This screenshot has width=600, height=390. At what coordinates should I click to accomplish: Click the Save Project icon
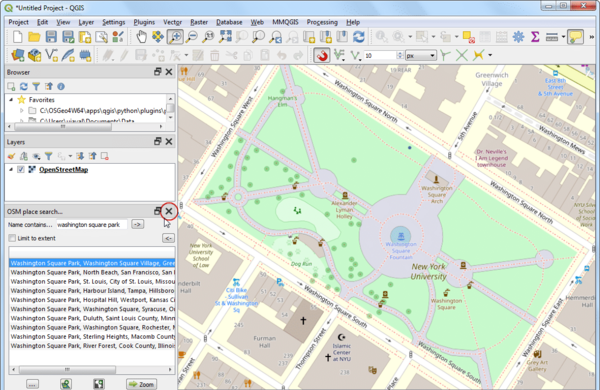click(51, 37)
